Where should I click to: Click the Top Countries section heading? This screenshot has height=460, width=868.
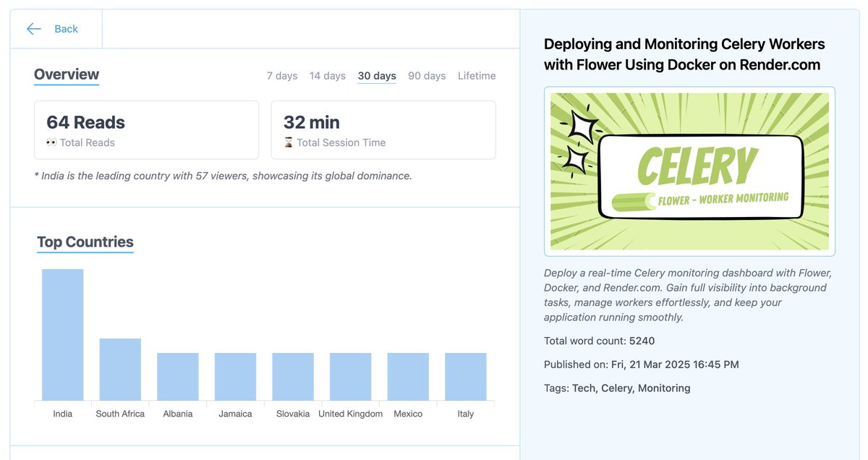pyautogui.click(x=85, y=242)
